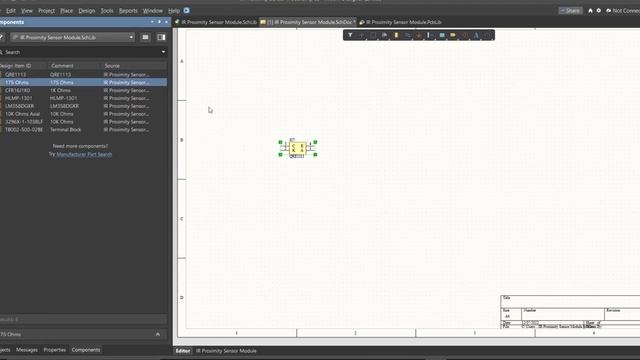Select the directive tool in the active bar
Viewport: 640px width, 360px height.
point(464,36)
